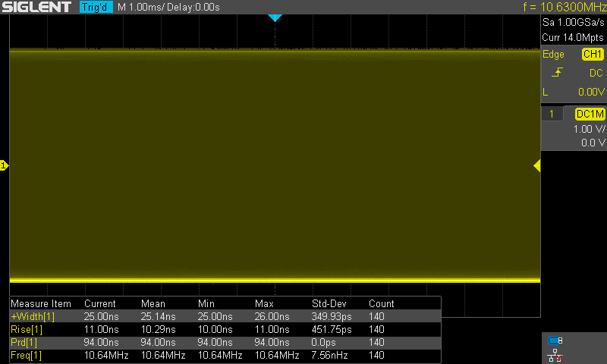Select the Prd[1] measurement row label
The image size is (607, 364).
click(x=24, y=342)
